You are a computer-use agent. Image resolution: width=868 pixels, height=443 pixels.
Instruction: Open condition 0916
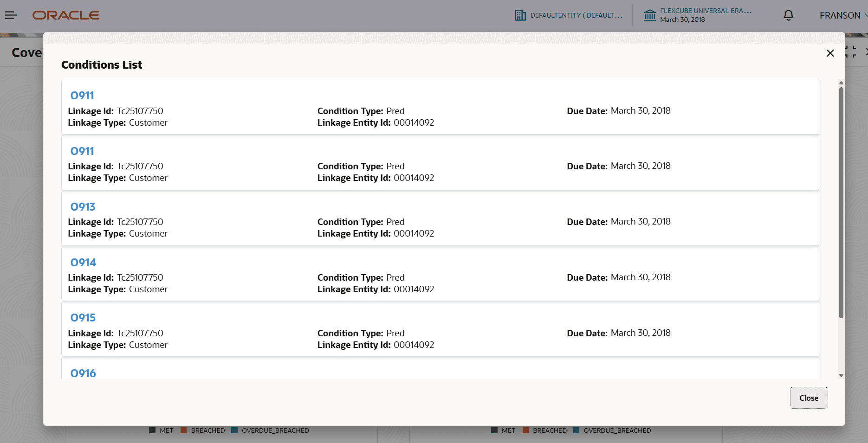coord(83,373)
